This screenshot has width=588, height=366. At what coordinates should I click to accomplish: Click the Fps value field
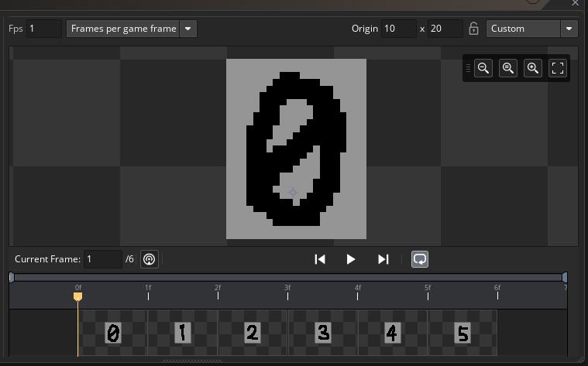click(x=44, y=29)
